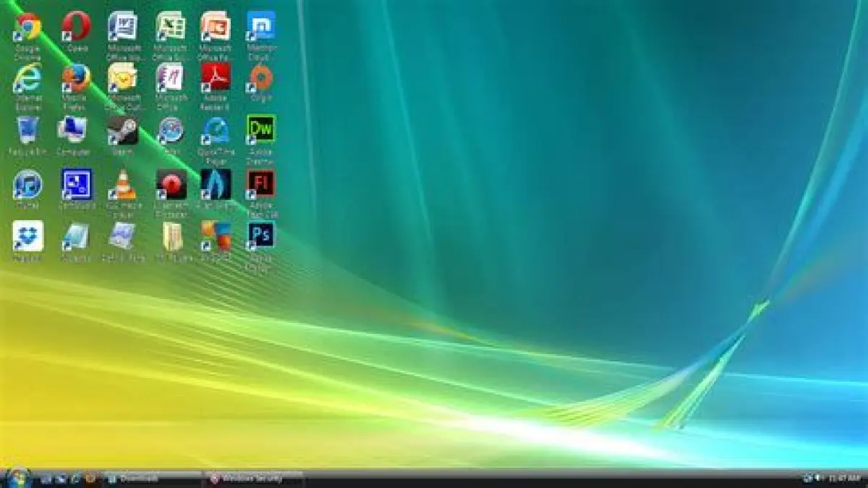Select the VLC media player icon
This screenshot has width=868, height=488.
click(122, 185)
